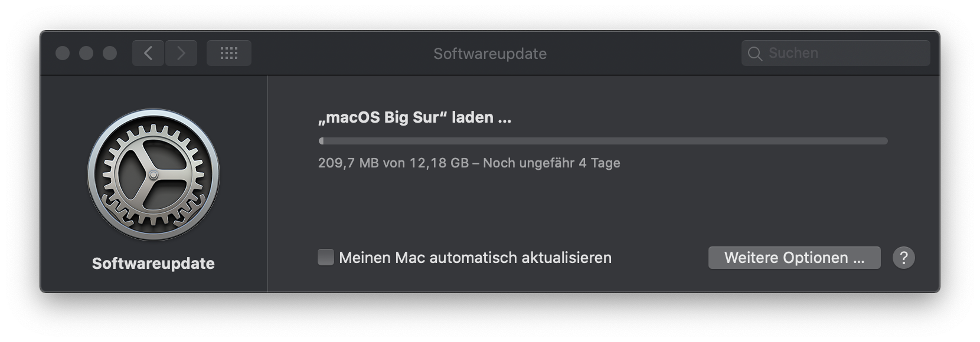Click the download progress bar

[x=602, y=141]
